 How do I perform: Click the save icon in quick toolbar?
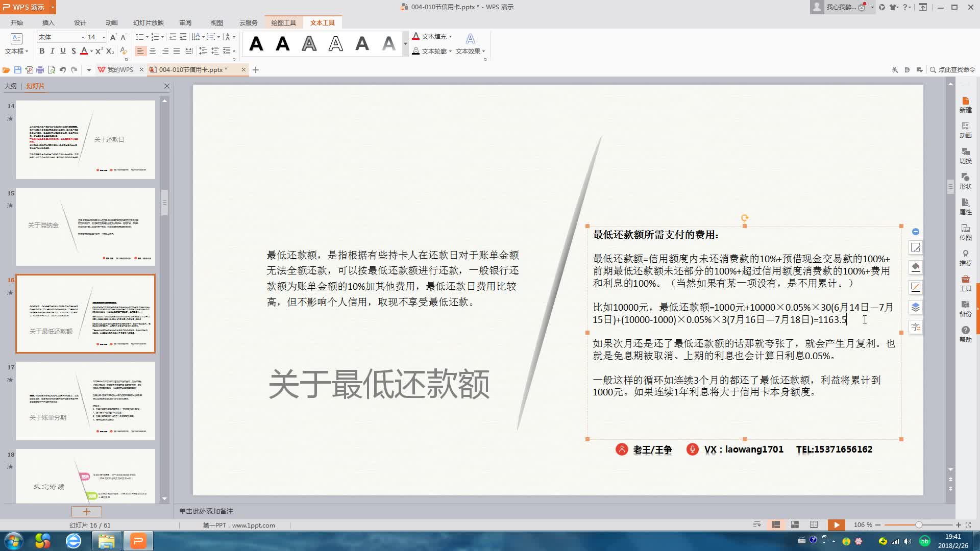[18, 70]
